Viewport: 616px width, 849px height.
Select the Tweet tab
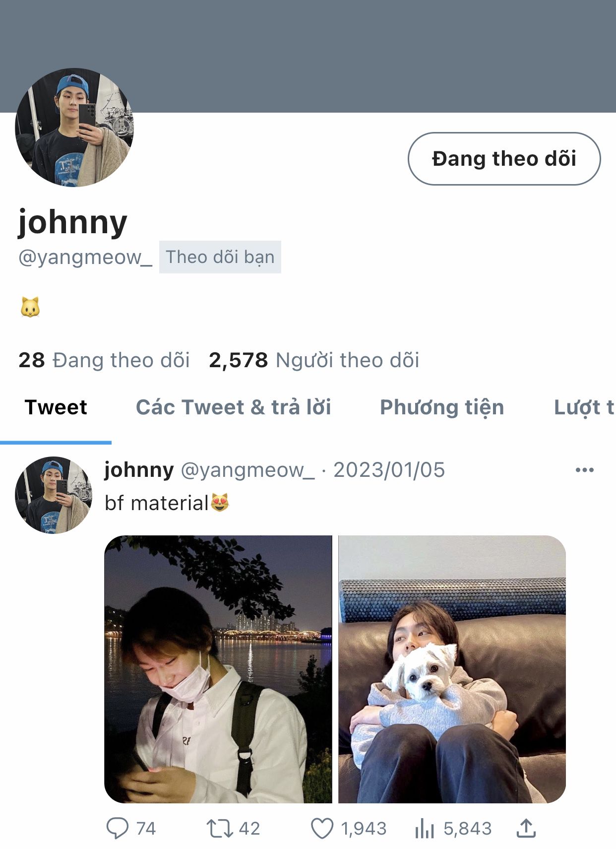[56, 407]
